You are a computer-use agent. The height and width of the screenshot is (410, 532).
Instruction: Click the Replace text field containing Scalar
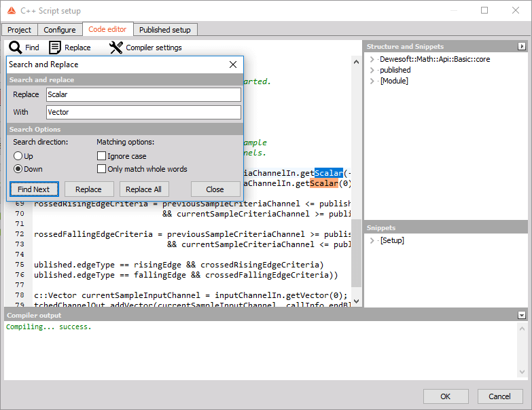pos(143,94)
